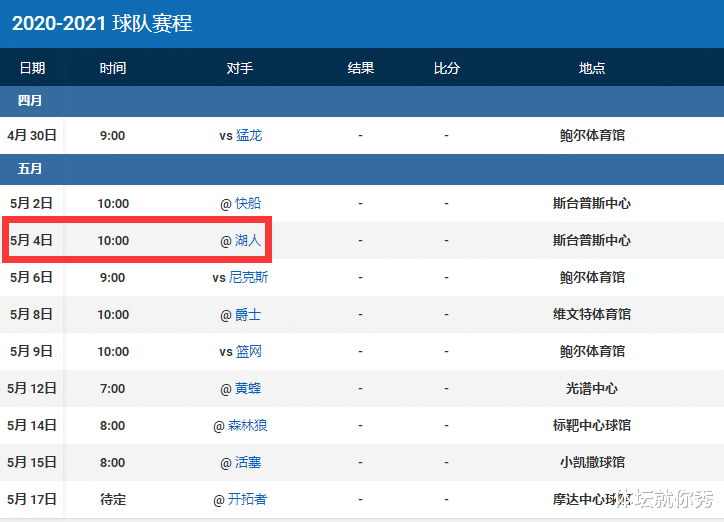Open the 黄蜂 team link
724x522 pixels.
pos(248,388)
